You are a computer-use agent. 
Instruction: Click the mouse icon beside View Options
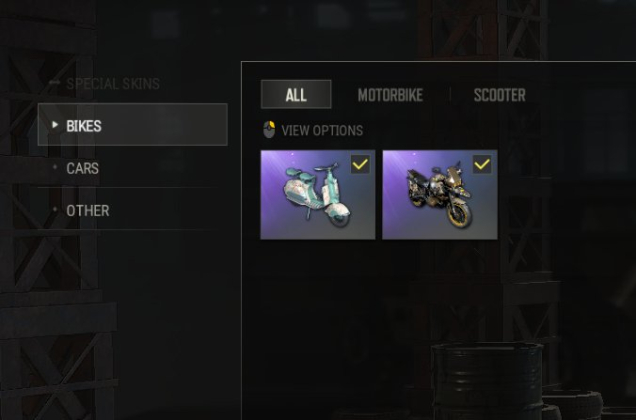pyautogui.click(x=269, y=130)
